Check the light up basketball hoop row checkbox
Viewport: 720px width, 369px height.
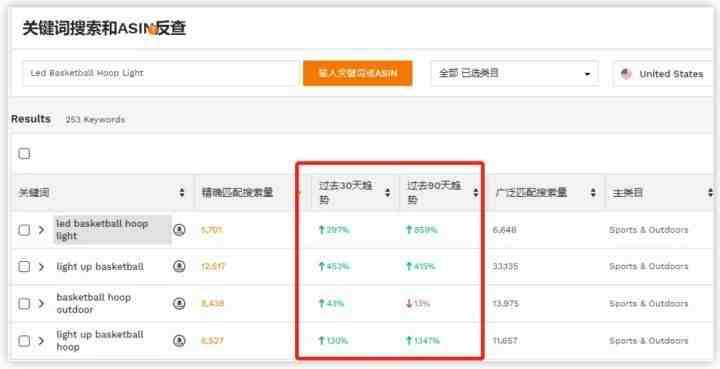pyautogui.click(x=24, y=341)
